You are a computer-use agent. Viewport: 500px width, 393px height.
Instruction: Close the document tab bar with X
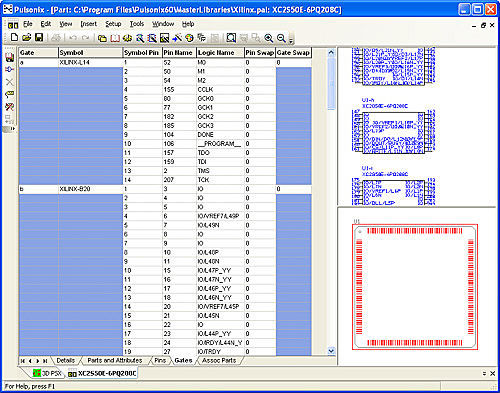(x=492, y=374)
